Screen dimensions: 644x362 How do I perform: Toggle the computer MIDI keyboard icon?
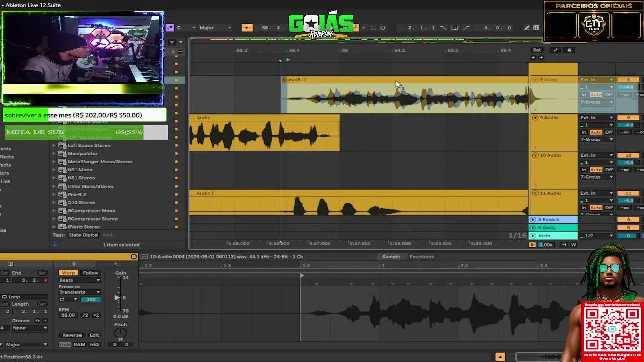(x=536, y=28)
